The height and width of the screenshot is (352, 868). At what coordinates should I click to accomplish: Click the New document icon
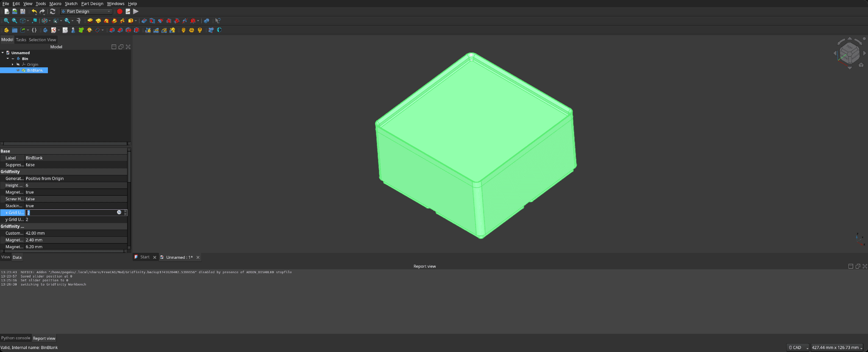point(7,11)
